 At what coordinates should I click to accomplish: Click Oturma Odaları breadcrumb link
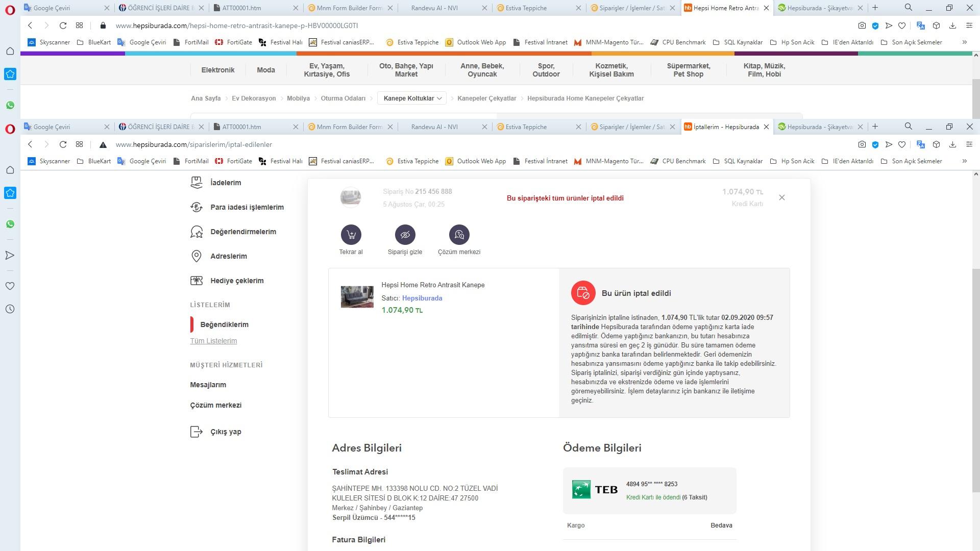[343, 98]
